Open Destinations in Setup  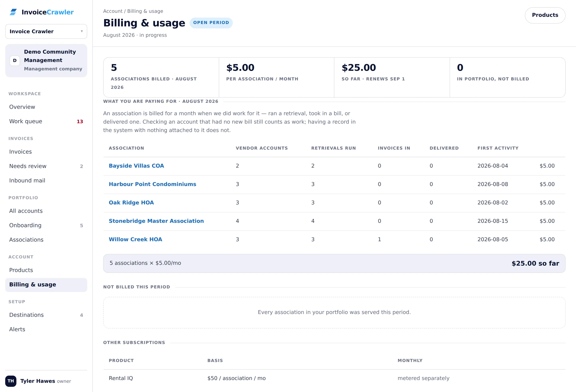[x=46, y=315]
